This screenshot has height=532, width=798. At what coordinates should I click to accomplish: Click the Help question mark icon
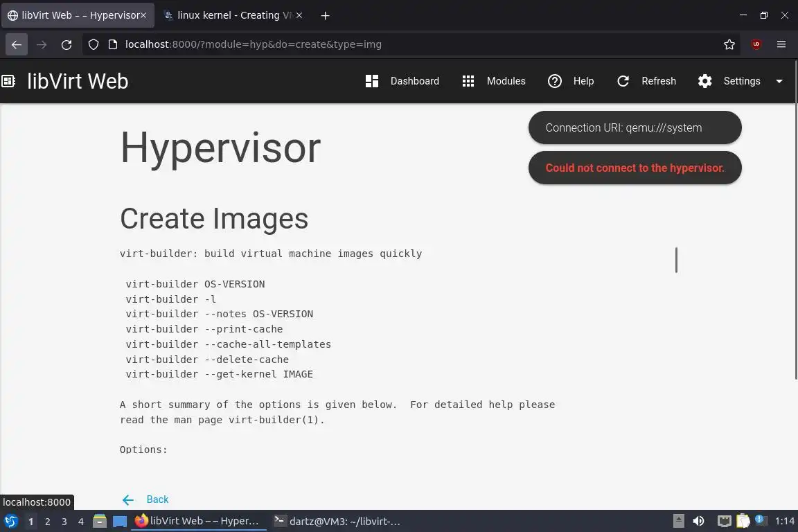pyautogui.click(x=555, y=81)
